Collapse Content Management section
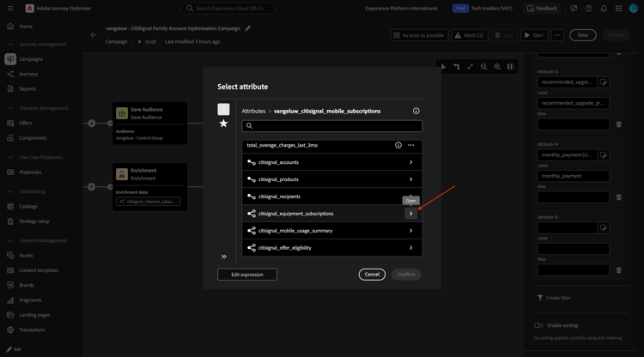This screenshot has height=357, width=644. (10, 240)
